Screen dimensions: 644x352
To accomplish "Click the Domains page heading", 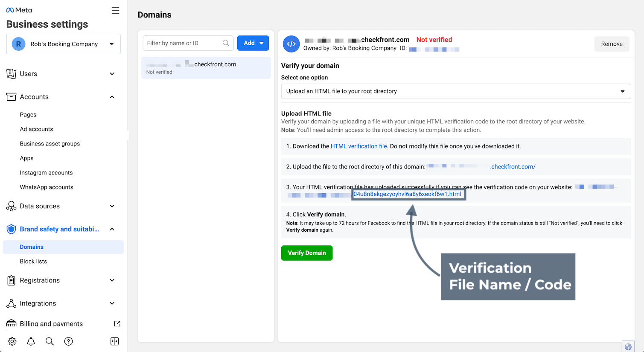I will pos(154,15).
